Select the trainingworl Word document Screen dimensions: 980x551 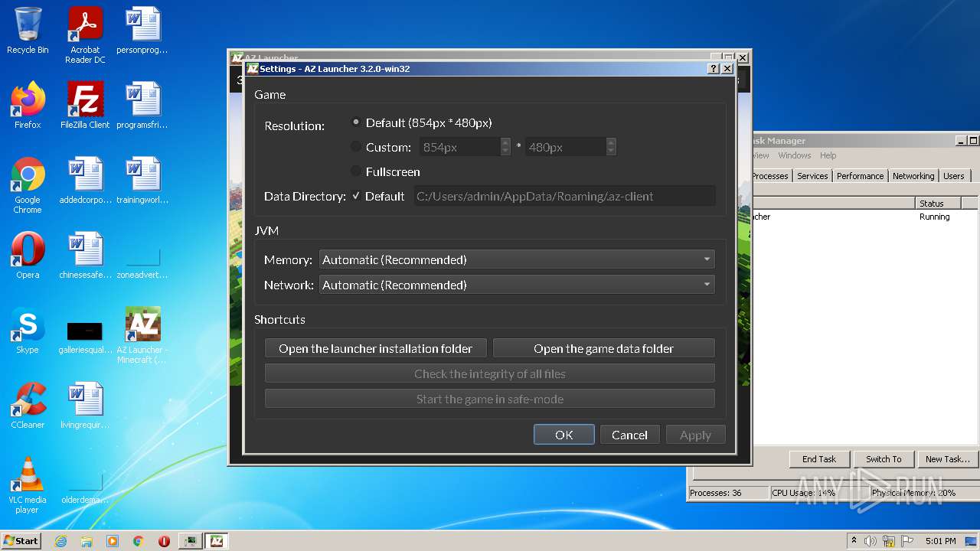pyautogui.click(x=142, y=181)
